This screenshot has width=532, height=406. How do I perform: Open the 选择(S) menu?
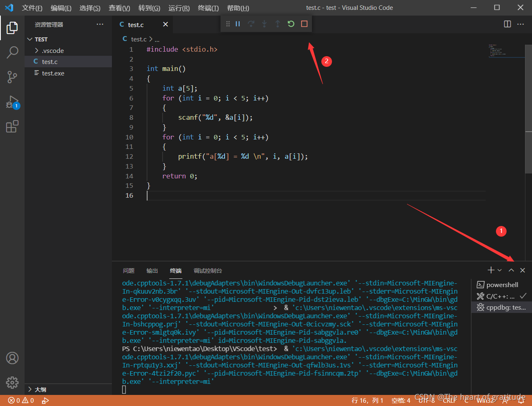(x=90, y=8)
